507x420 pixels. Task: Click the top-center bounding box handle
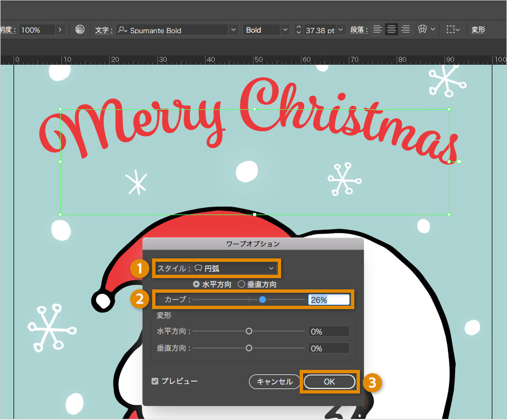[x=255, y=109]
